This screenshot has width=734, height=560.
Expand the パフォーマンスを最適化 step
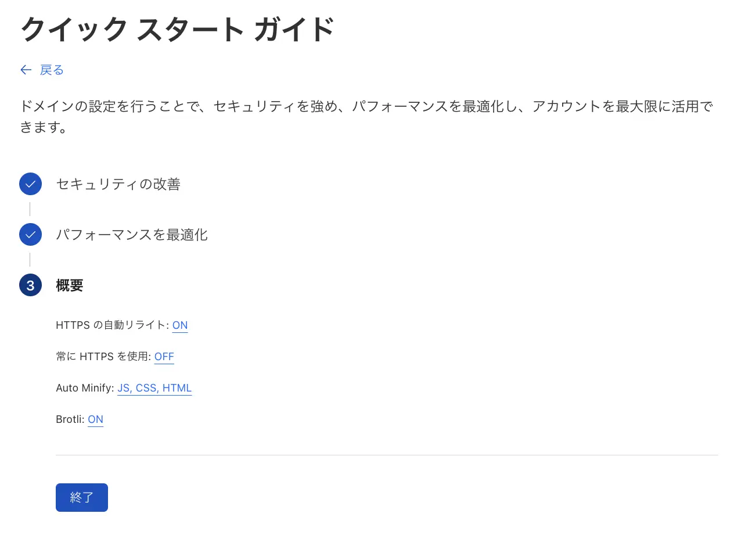click(132, 235)
